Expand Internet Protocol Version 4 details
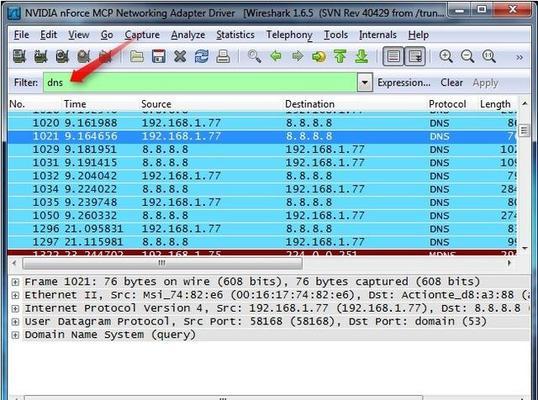538x400 pixels. click(15, 308)
